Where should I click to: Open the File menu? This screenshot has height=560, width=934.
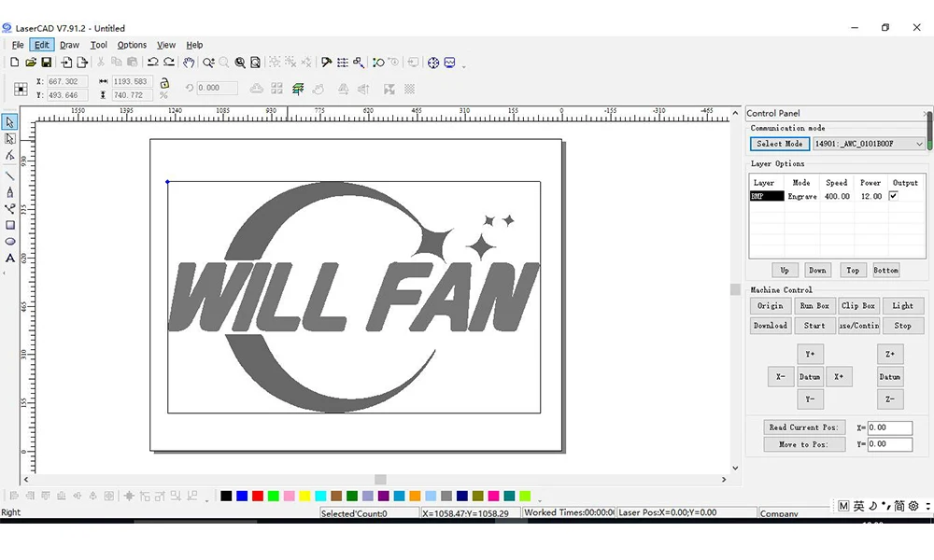pos(18,45)
